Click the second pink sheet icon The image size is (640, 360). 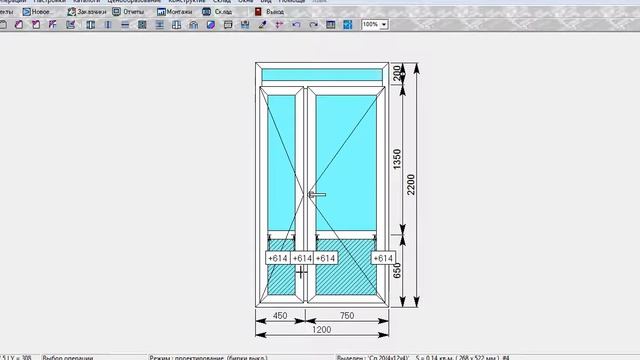[36, 25]
